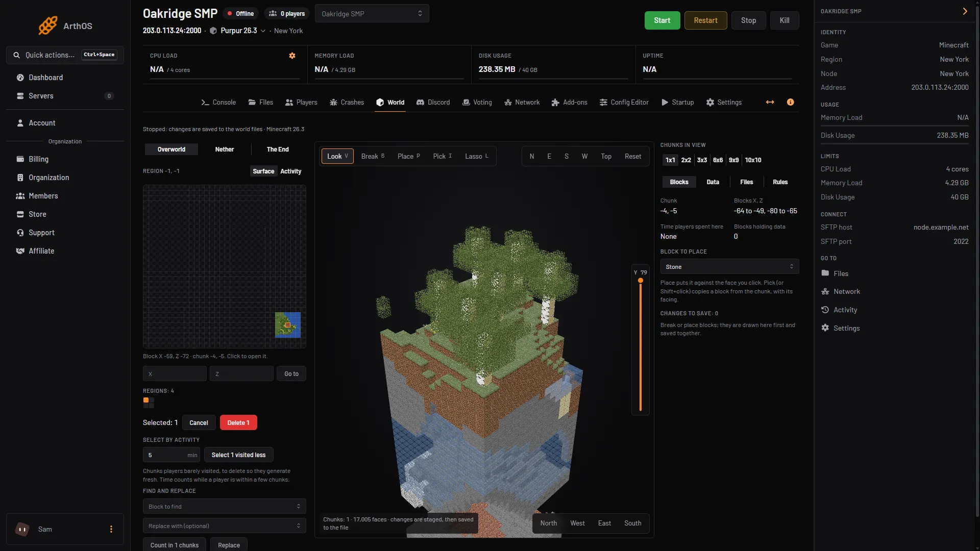Open Sam's user options menu
Image resolution: width=980 pixels, height=551 pixels.
111,530
